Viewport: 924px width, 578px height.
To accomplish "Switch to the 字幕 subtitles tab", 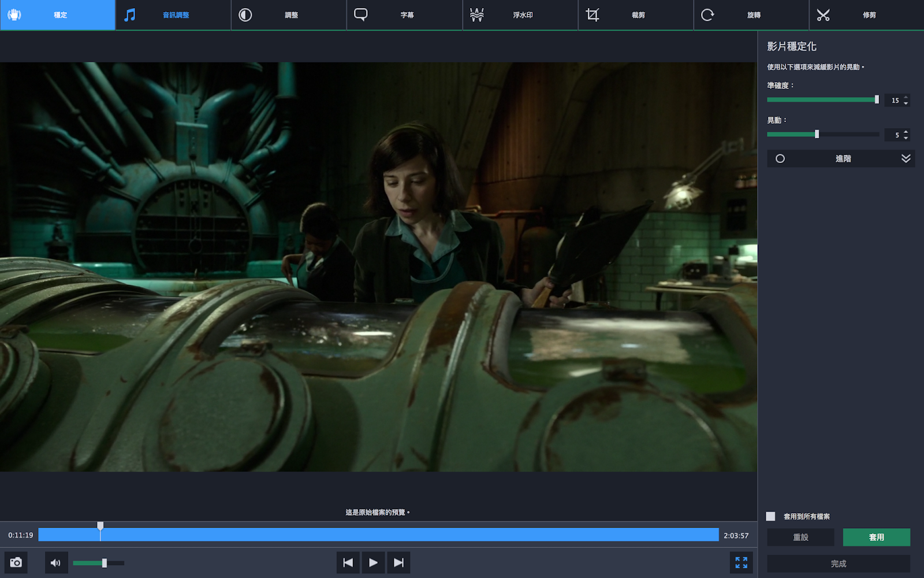I will pos(404,15).
